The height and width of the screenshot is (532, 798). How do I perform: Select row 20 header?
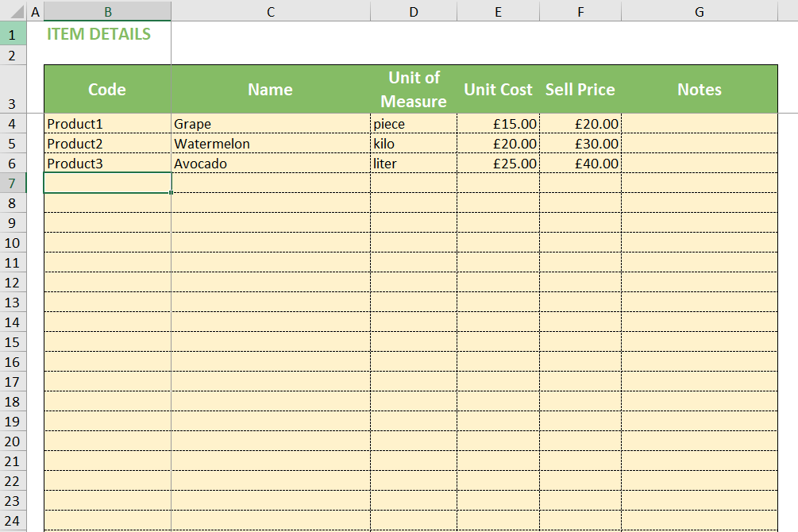coord(13,441)
